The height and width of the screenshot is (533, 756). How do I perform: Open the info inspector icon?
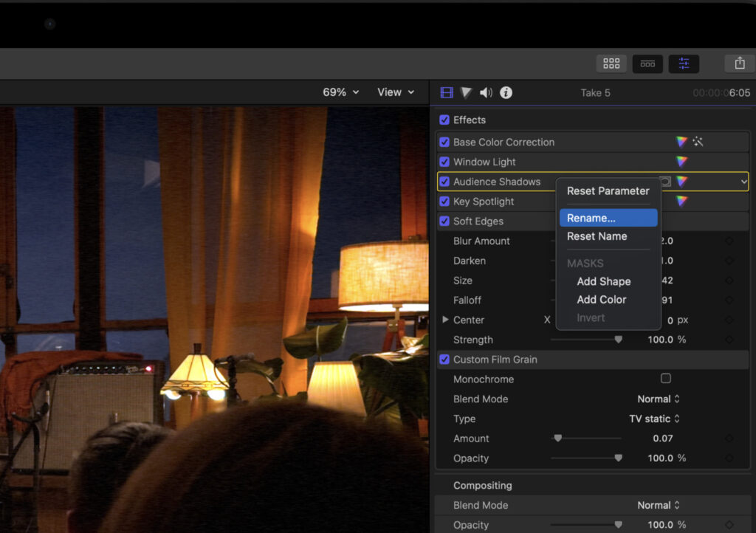pos(506,92)
